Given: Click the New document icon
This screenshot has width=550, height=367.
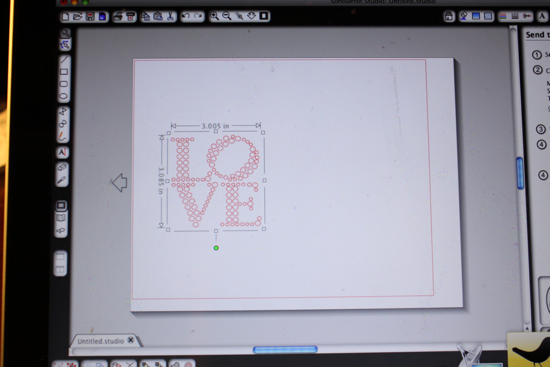Looking at the screenshot, I should [x=65, y=16].
